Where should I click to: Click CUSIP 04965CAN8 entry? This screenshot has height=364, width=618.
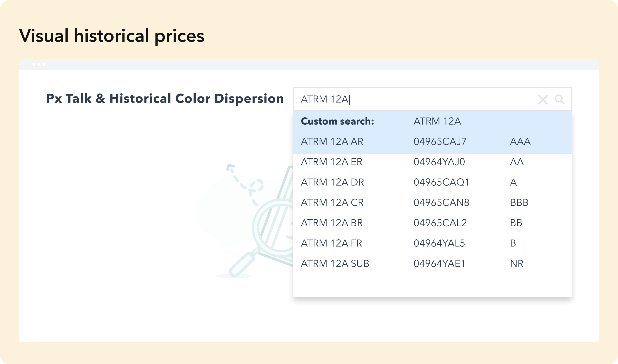tap(441, 203)
